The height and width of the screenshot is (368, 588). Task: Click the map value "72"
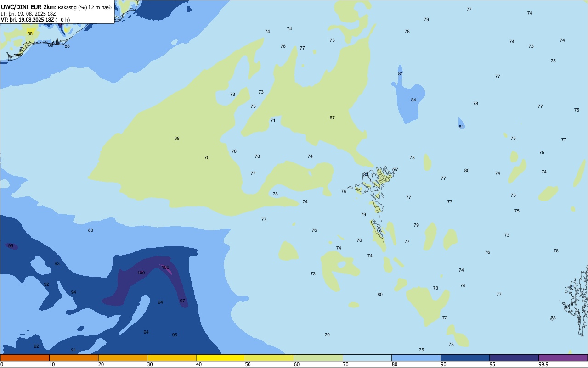pos(445,318)
